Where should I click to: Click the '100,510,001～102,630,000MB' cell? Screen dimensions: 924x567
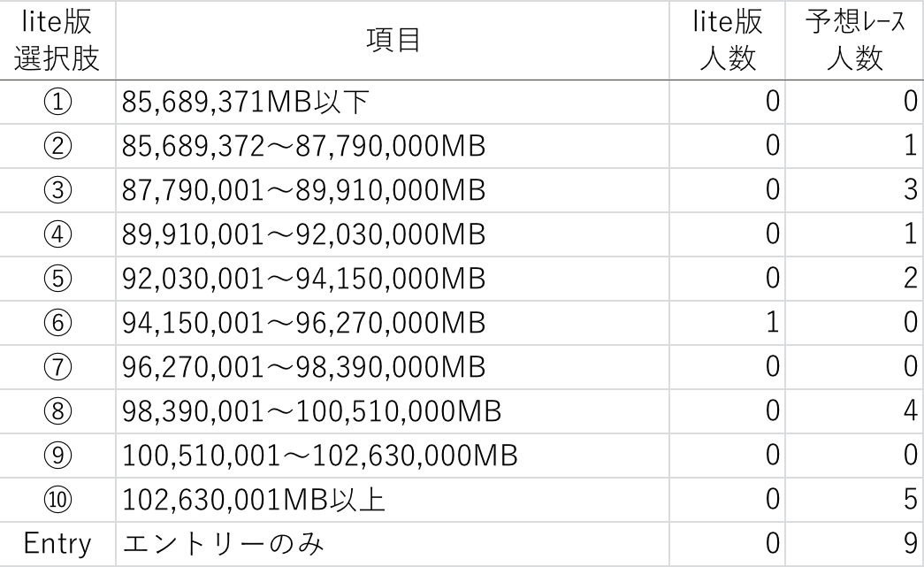[x=319, y=456]
